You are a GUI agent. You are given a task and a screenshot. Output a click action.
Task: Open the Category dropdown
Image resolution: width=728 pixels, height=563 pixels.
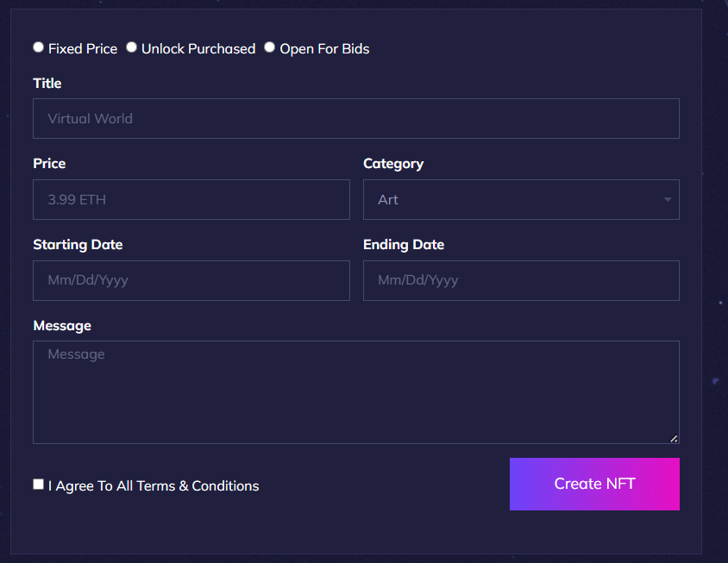click(x=521, y=199)
